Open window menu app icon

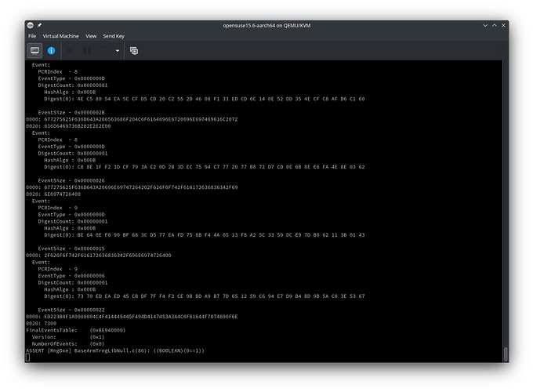(31, 25)
